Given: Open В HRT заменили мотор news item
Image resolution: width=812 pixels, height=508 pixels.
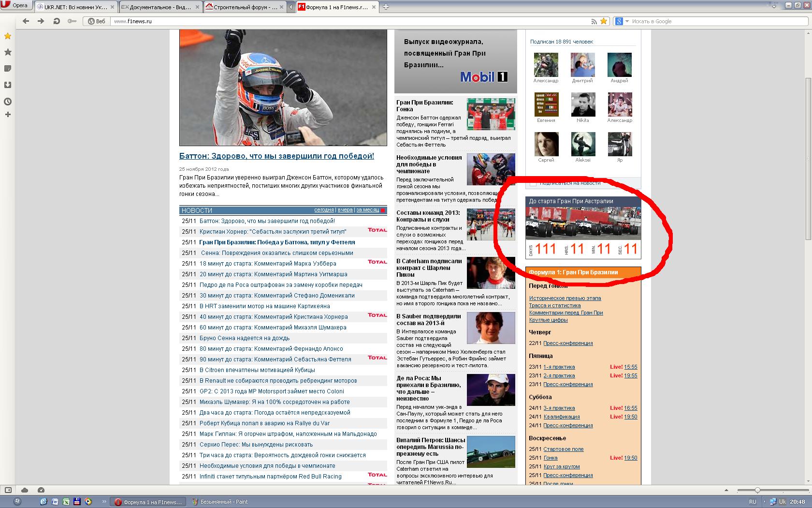Looking at the screenshot, I should click(265, 306).
